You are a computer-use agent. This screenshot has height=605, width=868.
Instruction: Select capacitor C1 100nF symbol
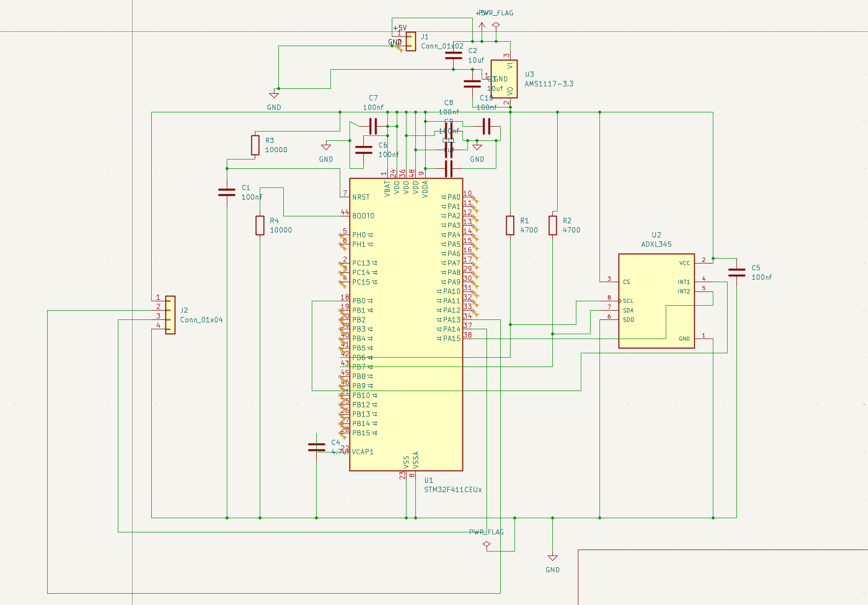pos(227,192)
